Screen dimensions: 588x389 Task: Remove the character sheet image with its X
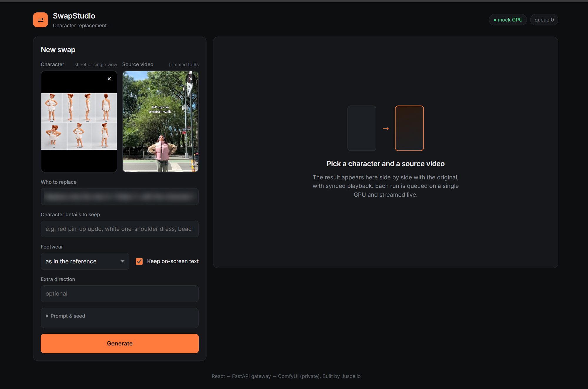[x=109, y=79]
